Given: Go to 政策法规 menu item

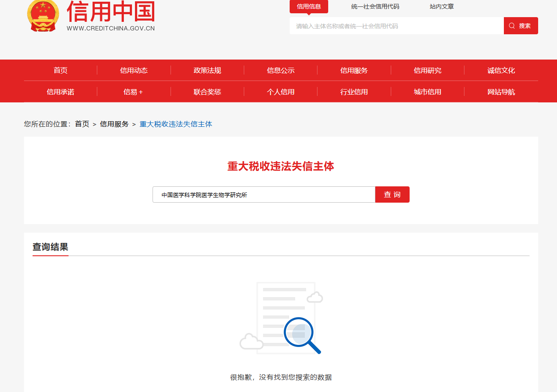Looking at the screenshot, I should point(207,70).
